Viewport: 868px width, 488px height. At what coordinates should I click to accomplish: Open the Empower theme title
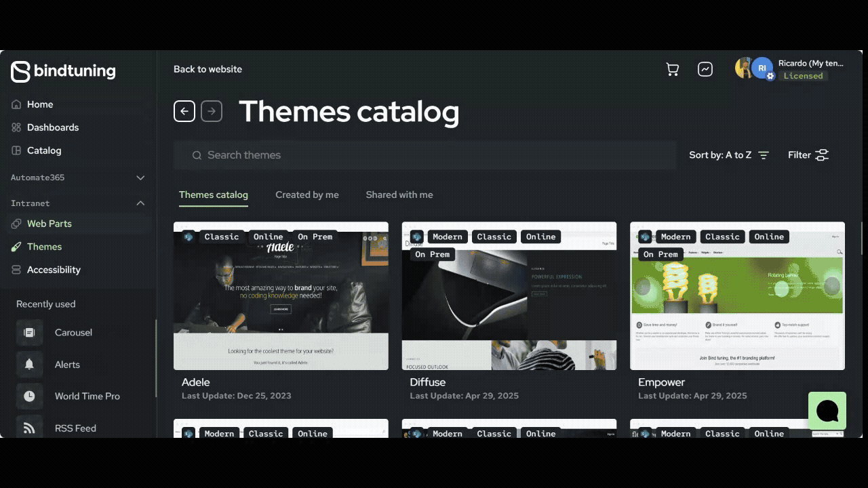662,382
